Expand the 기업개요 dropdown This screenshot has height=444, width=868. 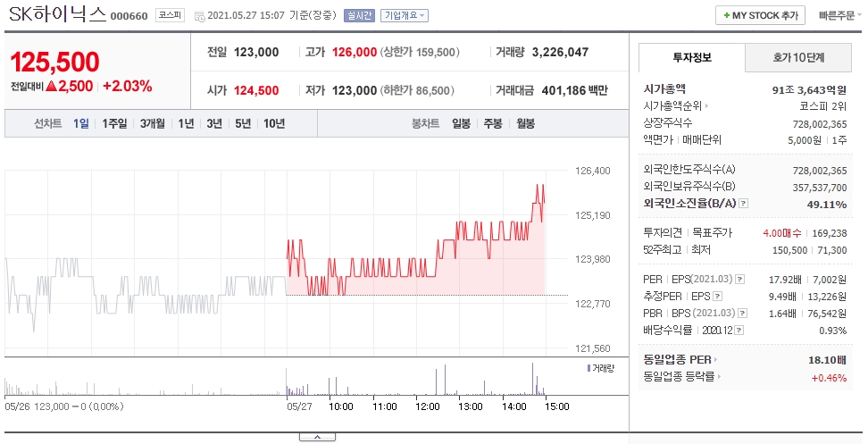[x=405, y=15]
